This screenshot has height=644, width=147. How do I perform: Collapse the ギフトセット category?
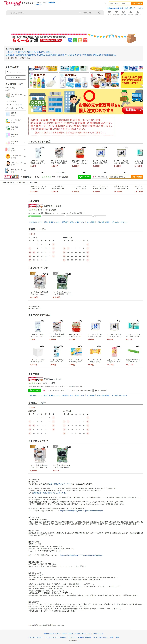tap(25, 96)
